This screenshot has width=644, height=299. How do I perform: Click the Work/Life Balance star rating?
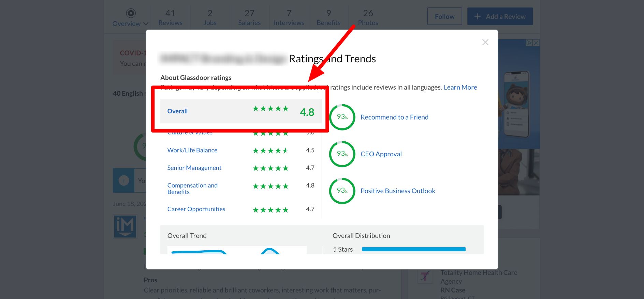[x=270, y=151]
